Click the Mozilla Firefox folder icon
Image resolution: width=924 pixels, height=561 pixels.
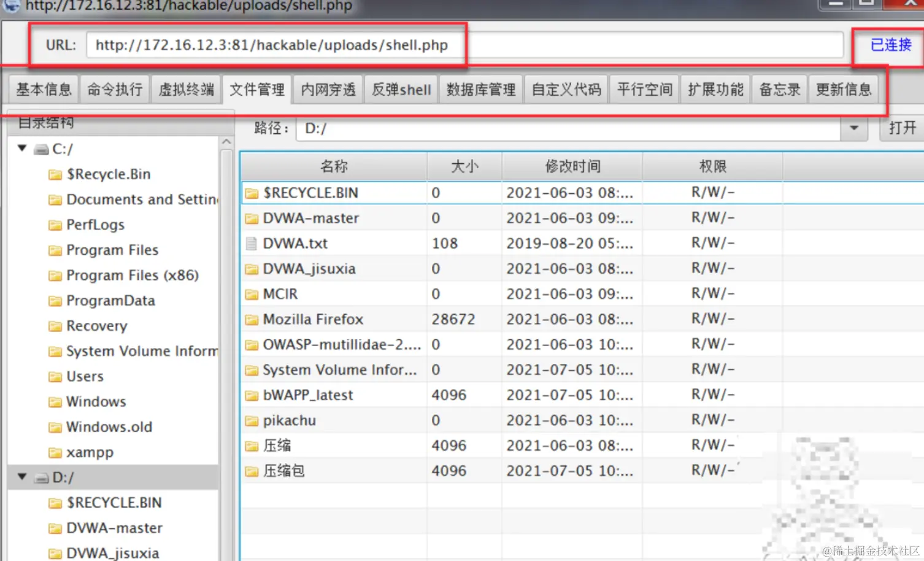coord(252,320)
